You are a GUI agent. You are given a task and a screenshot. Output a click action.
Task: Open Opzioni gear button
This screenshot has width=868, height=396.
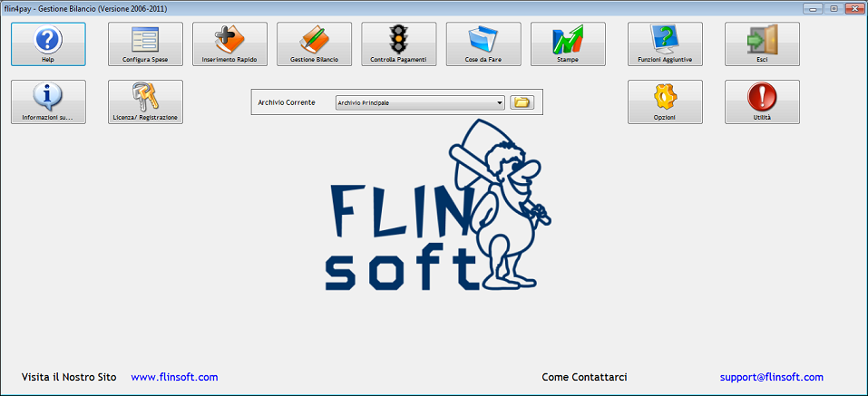[666, 101]
